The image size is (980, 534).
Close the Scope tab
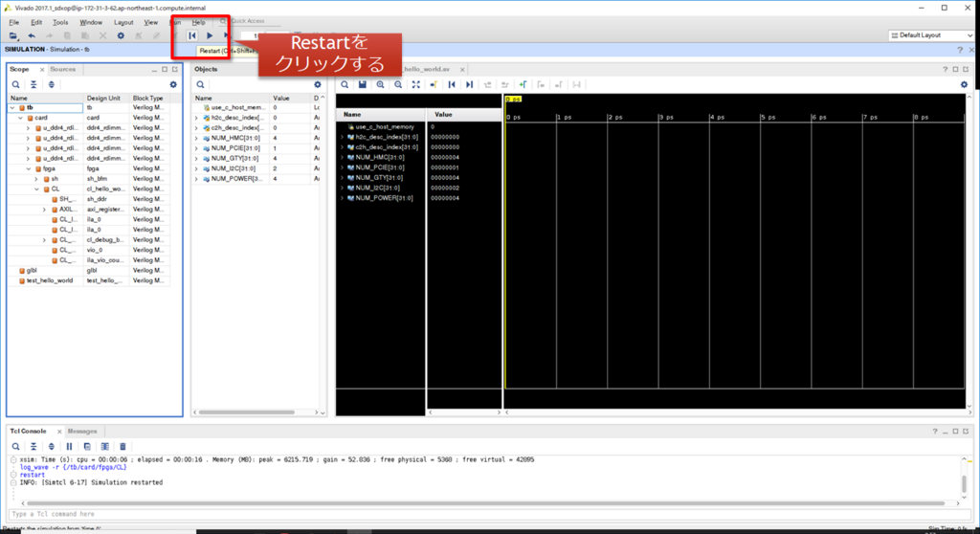tap(42, 70)
